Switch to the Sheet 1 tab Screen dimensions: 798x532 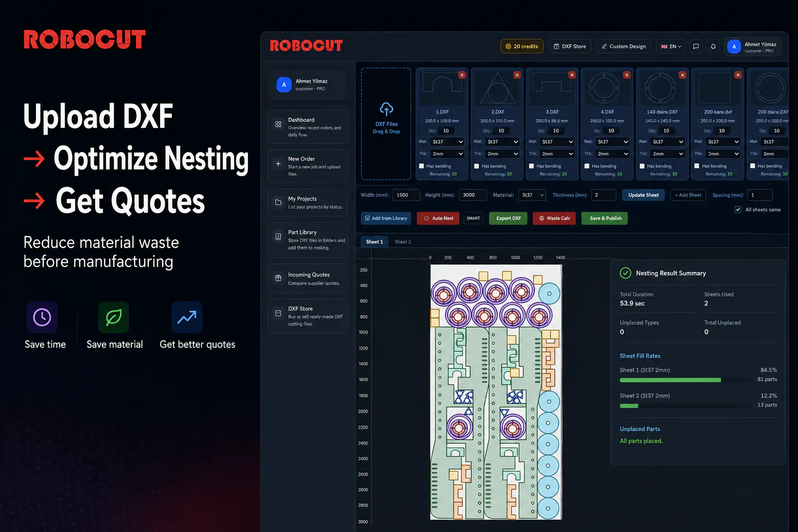pyautogui.click(x=374, y=242)
